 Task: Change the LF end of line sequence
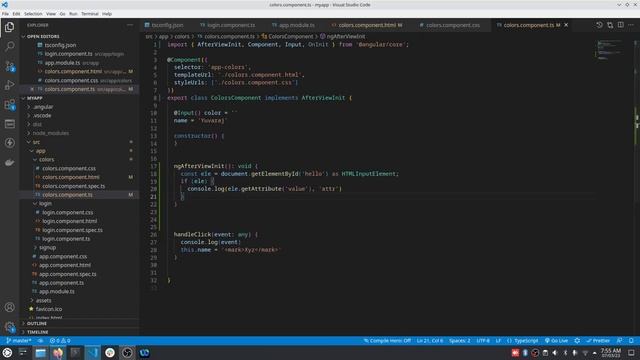(498, 340)
